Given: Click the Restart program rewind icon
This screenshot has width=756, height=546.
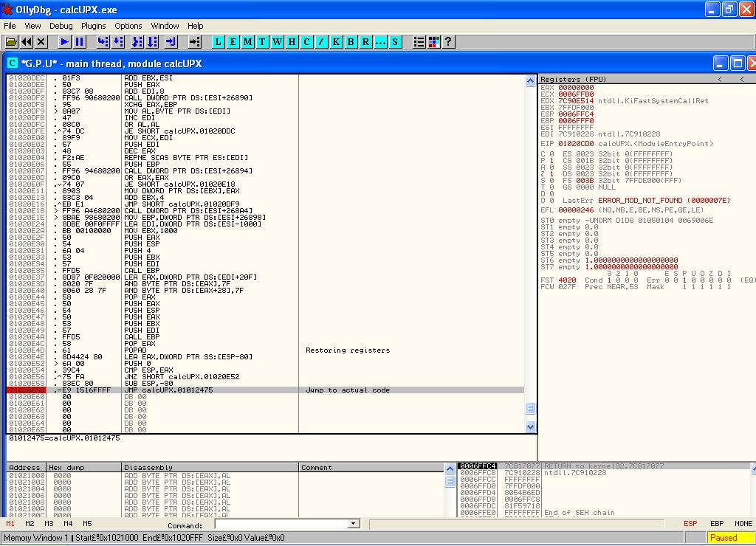Looking at the screenshot, I should coord(27,42).
